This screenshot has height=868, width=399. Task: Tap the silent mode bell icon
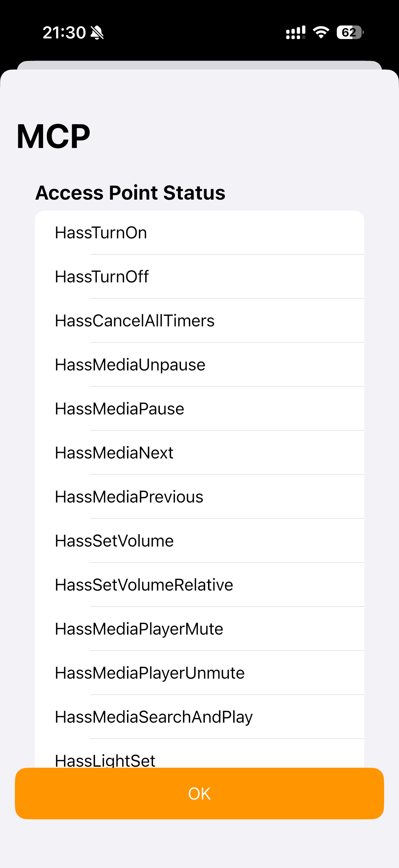coord(97,33)
